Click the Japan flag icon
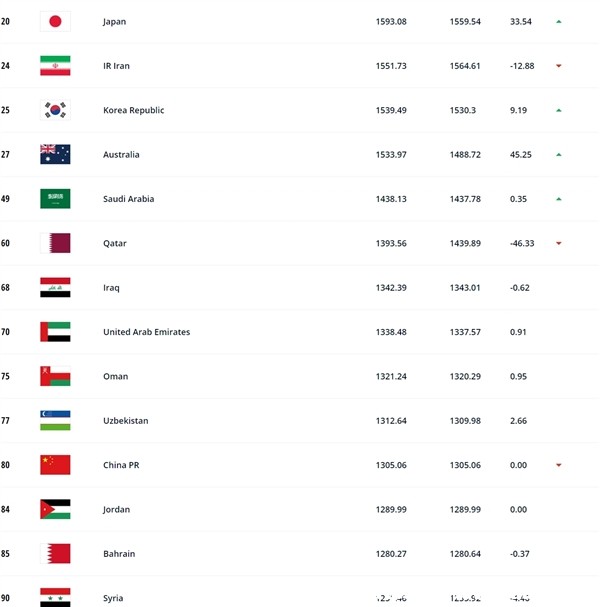 55,21
